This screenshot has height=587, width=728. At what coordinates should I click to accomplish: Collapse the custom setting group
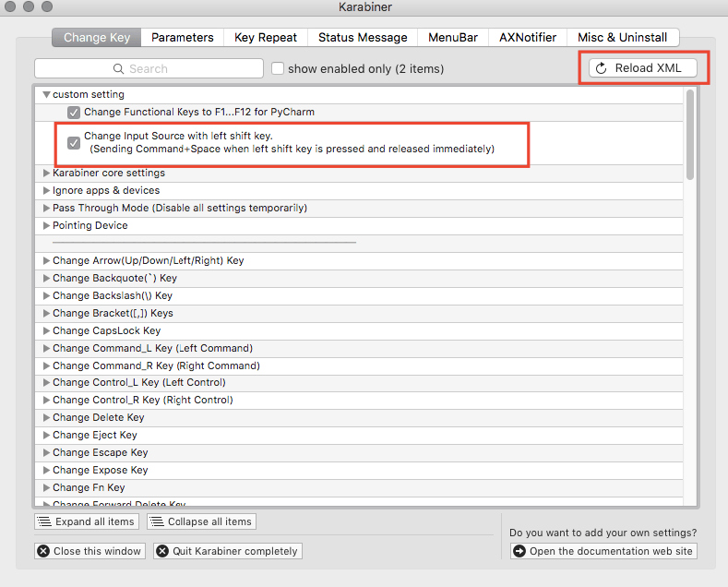pos(46,94)
